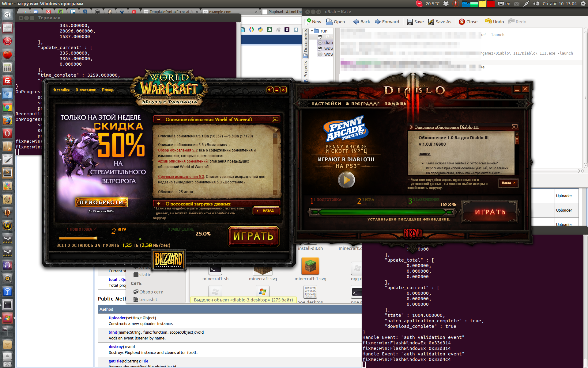The width and height of the screenshot is (588, 368).
Task: Click the Save As toolbar icon
Action: [431, 21]
